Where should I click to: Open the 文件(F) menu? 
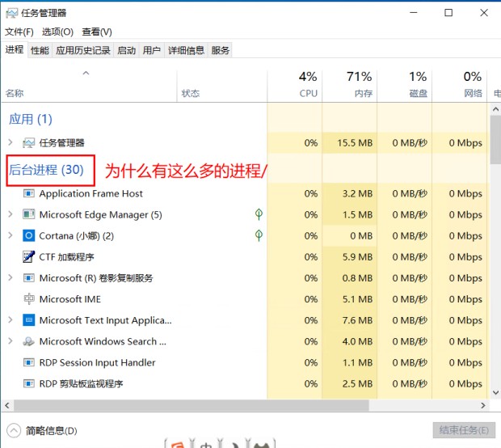pyautogui.click(x=19, y=32)
